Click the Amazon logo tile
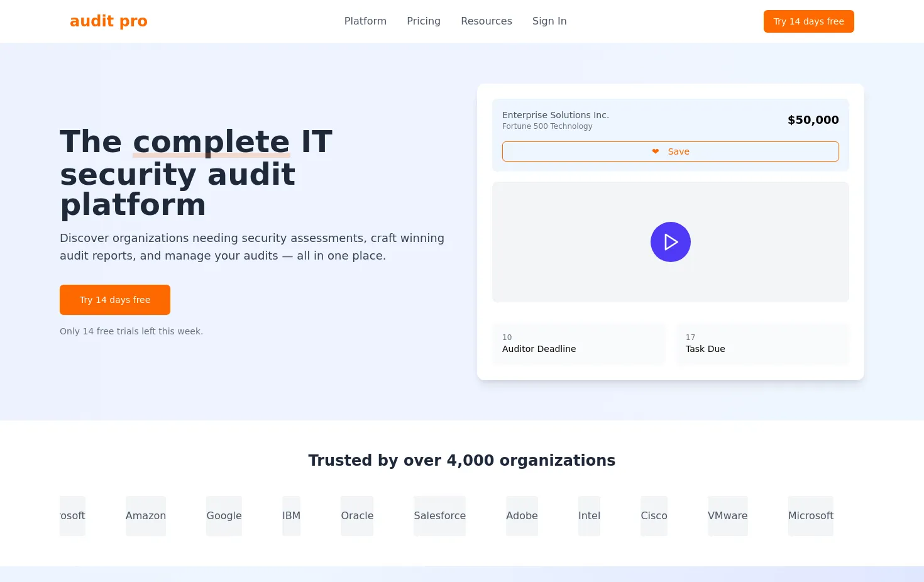This screenshot has height=582, width=924. point(146,516)
